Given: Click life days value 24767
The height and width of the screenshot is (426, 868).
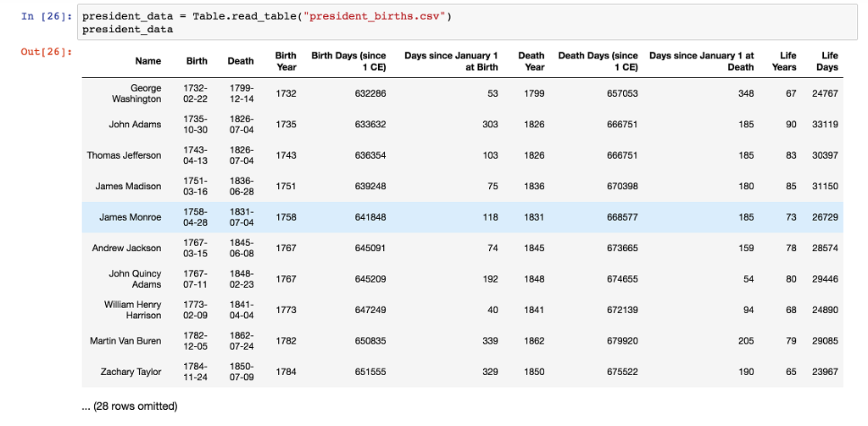Looking at the screenshot, I should (825, 93).
